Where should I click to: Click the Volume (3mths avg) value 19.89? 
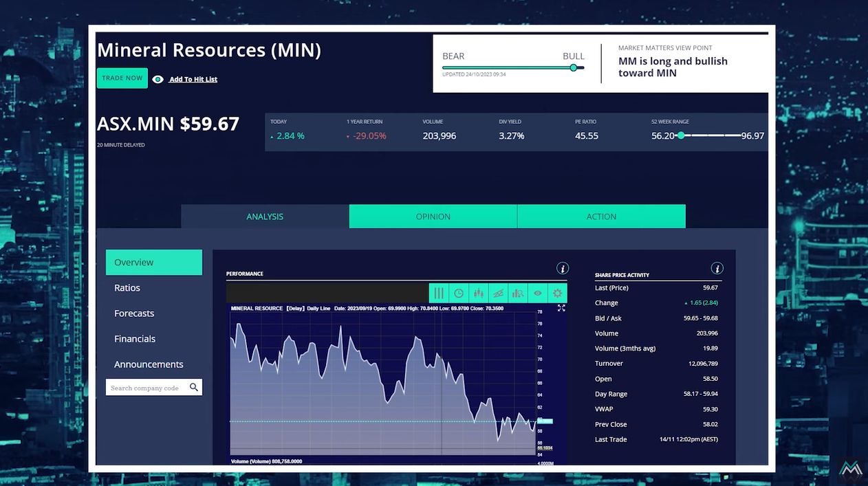[x=710, y=349]
